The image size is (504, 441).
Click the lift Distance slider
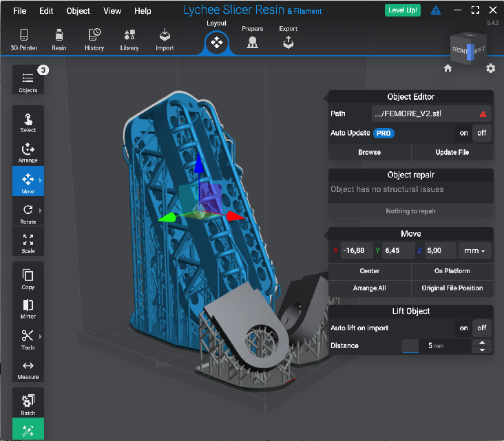click(436, 346)
